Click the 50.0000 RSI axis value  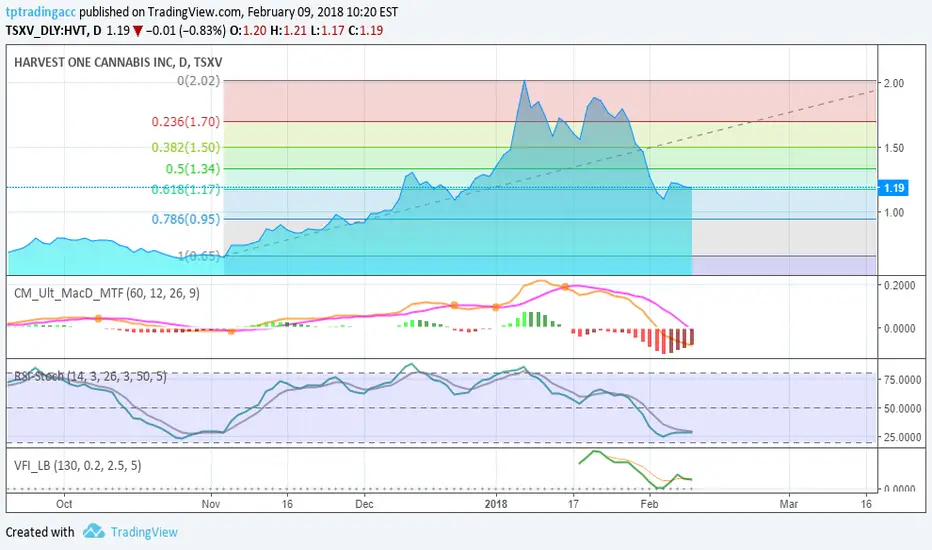click(902, 408)
